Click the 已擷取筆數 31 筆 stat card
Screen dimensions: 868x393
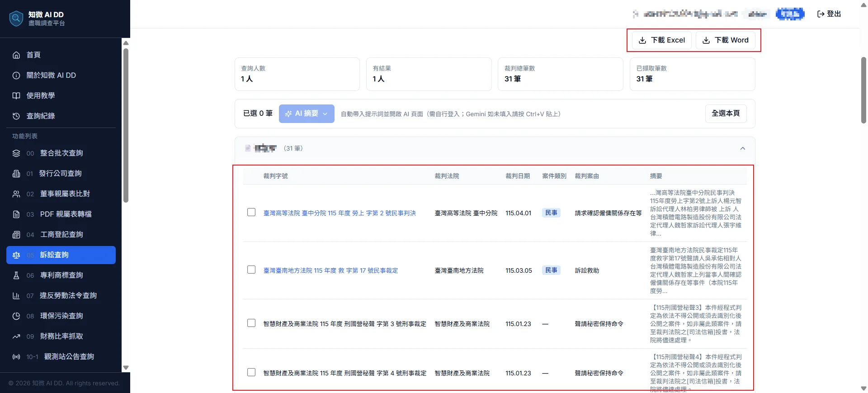point(692,74)
